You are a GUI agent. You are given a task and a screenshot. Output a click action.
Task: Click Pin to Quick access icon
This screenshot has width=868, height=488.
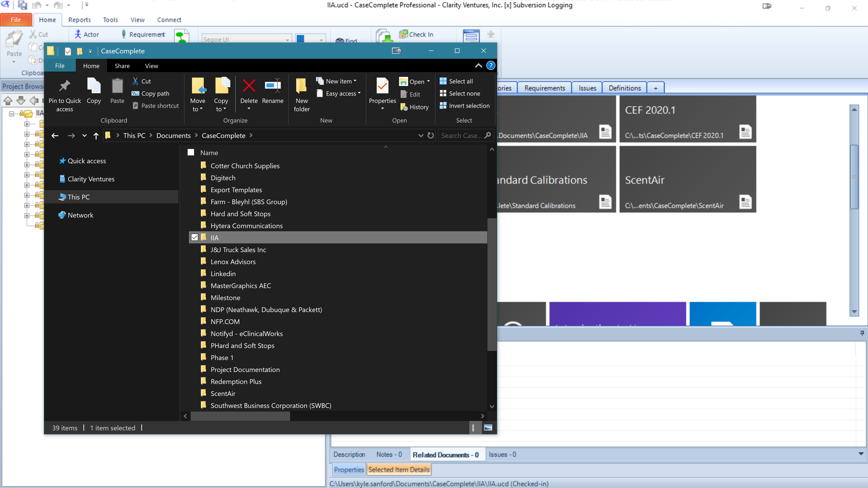64,86
